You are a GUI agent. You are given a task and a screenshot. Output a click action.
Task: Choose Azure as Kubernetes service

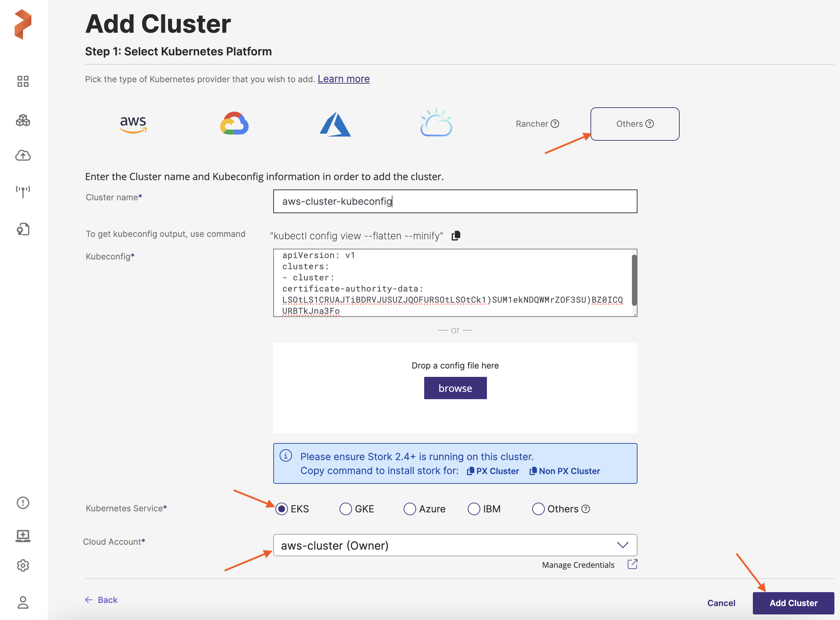pos(410,509)
